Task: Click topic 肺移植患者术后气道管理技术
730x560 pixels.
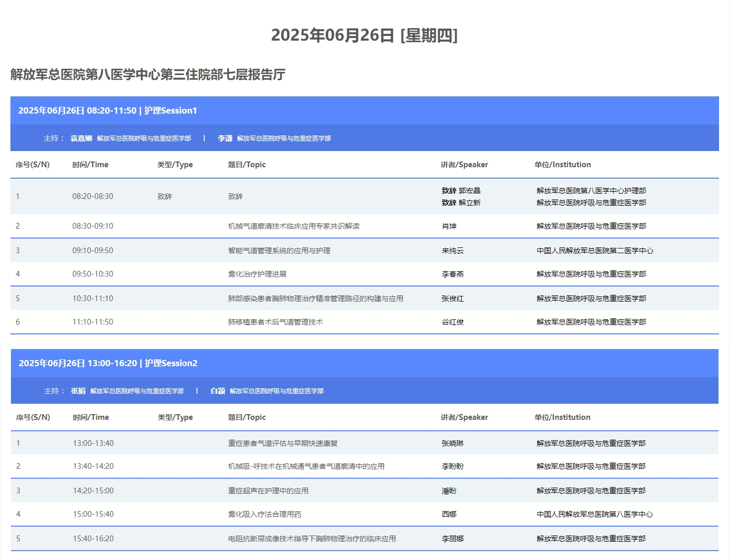Action: tap(276, 322)
